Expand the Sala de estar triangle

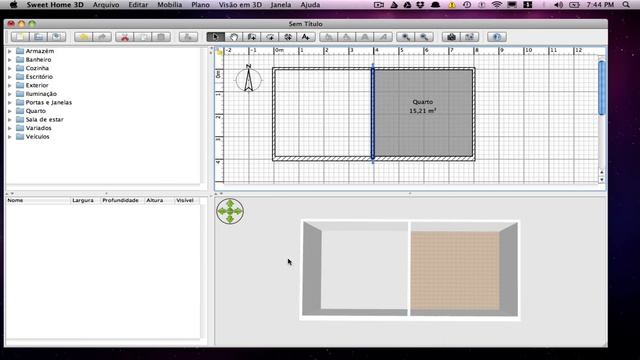(10, 120)
